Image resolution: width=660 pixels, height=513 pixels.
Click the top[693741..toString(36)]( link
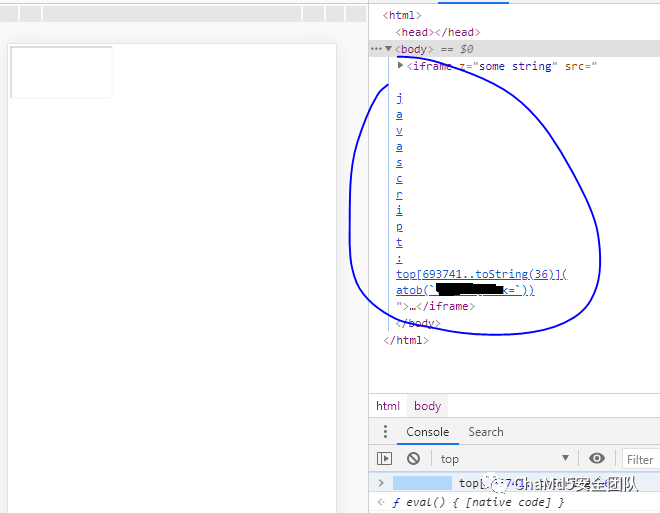click(482, 274)
